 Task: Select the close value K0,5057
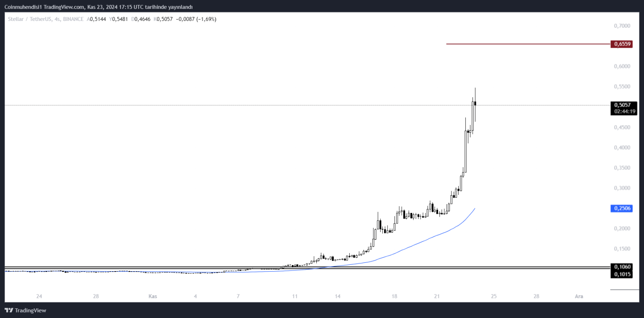pyautogui.click(x=164, y=19)
